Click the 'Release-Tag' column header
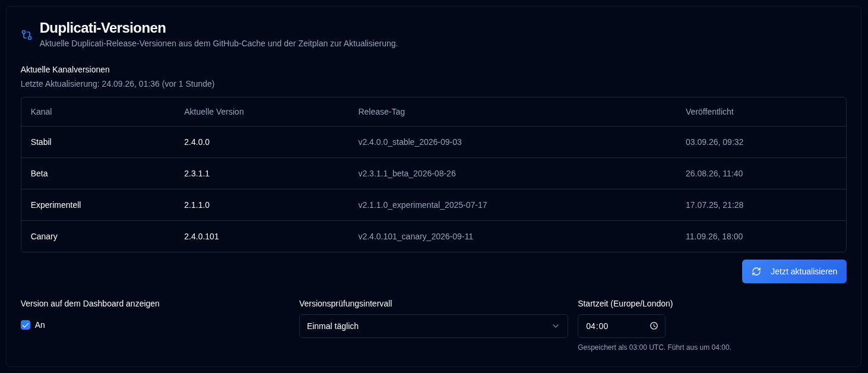 (x=381, y=112)
